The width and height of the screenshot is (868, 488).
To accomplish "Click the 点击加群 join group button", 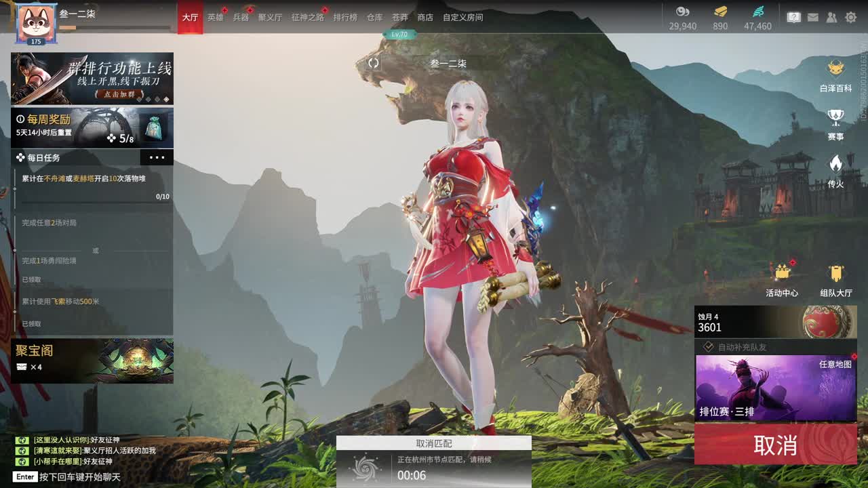I will tap(119, 94).
